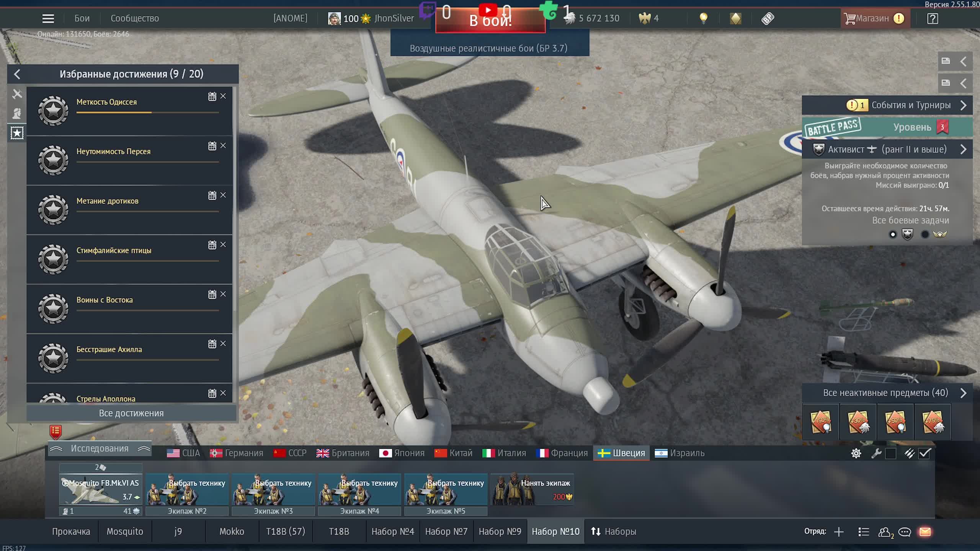
Task: Expand События и Турниры panel
Action: pos(963,105)
